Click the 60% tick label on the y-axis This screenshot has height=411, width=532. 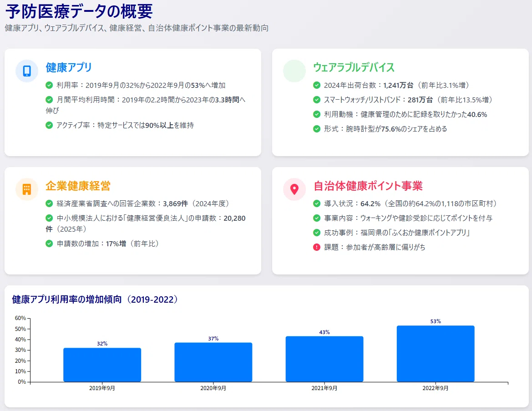(x=20, y=318)
